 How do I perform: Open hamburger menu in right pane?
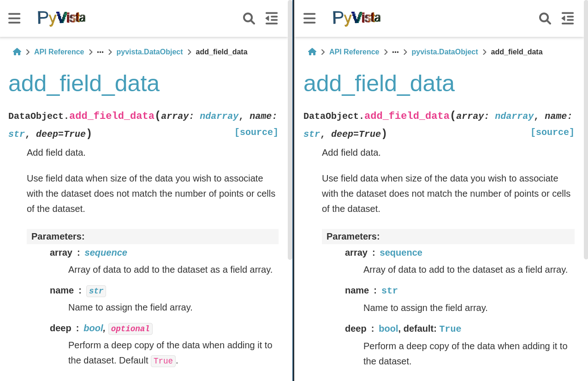309,18
